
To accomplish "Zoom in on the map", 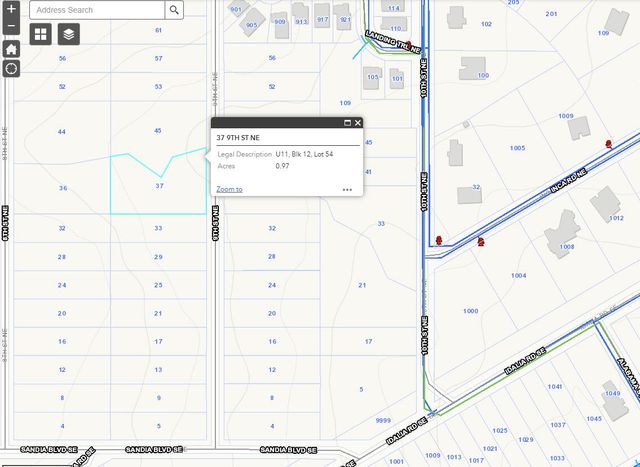I will (11, 9).
